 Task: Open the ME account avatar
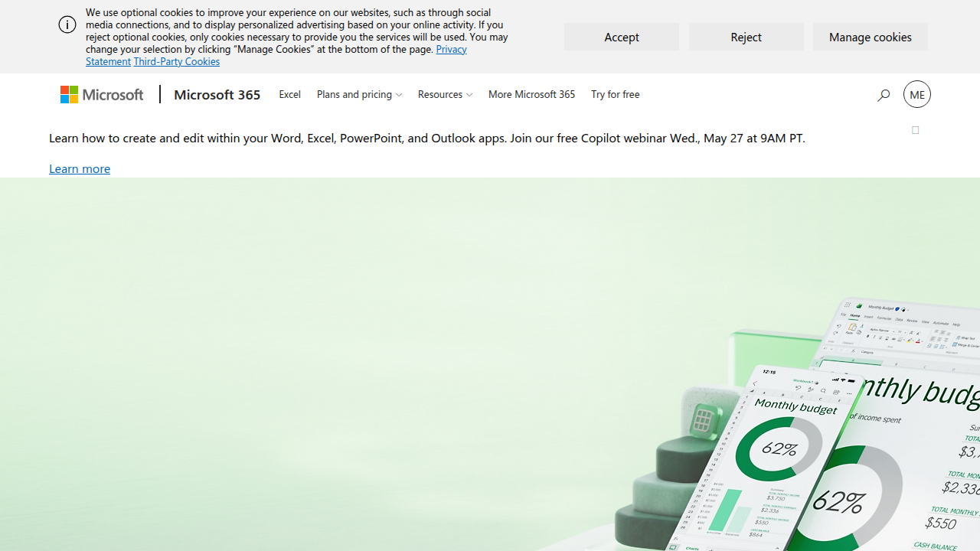coord(916,94)
